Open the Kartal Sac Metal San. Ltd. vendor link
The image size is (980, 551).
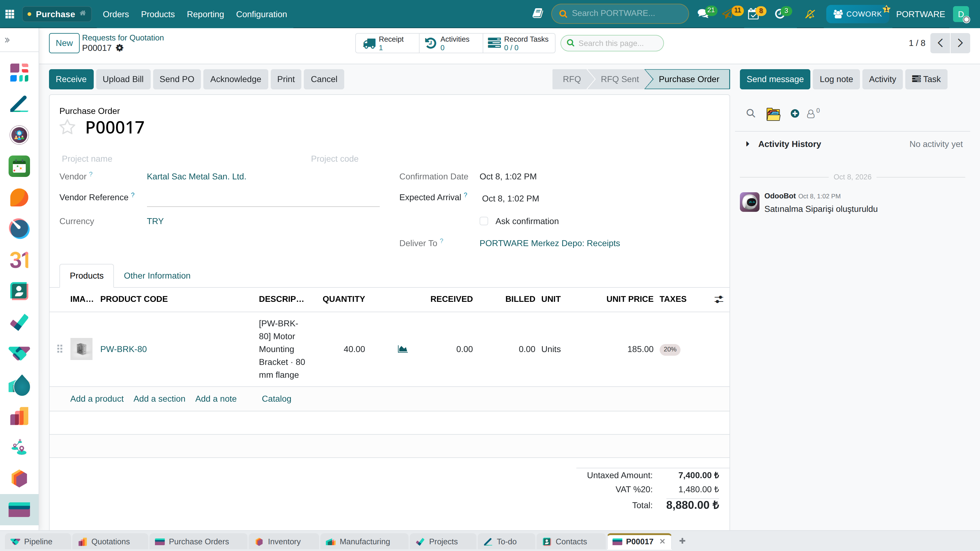tap(196, 176)
